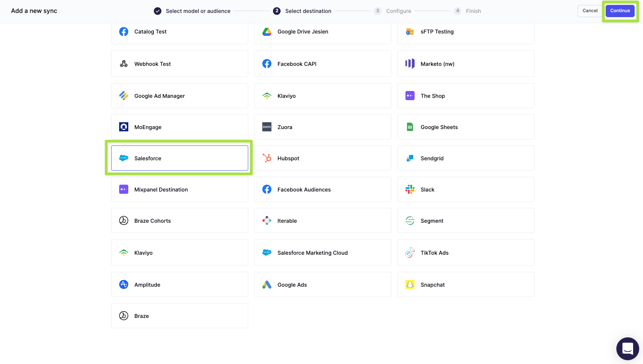Click the TikTok Ads logo icon
This screenshot has width=643, height=364.
[x=410, y=252]
